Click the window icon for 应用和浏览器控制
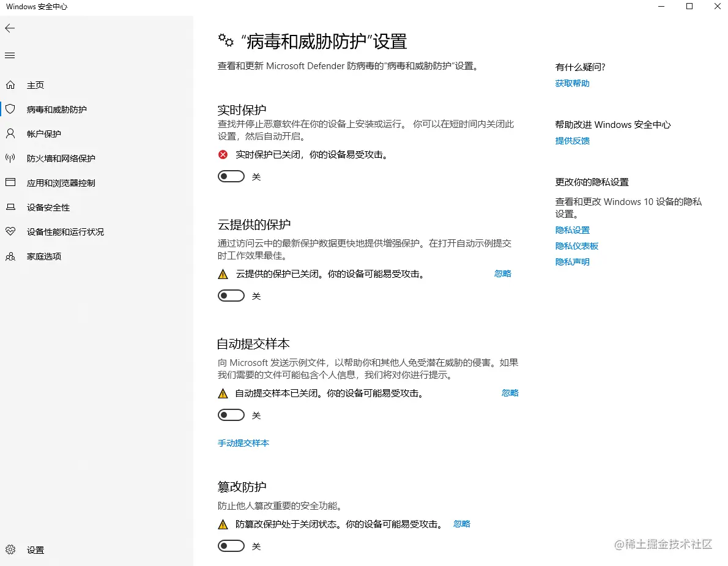The image size is (728, 566). (x=10, y=182)
